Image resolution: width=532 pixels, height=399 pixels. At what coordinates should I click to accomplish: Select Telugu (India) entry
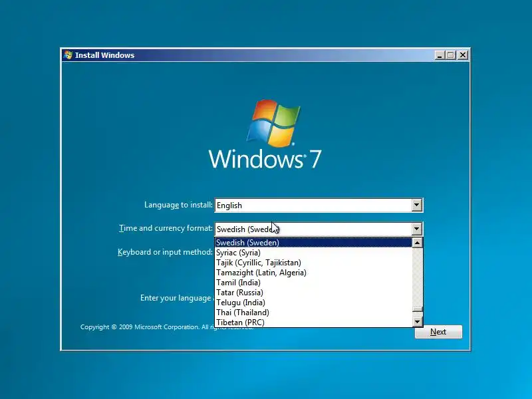tap(313, 303)
